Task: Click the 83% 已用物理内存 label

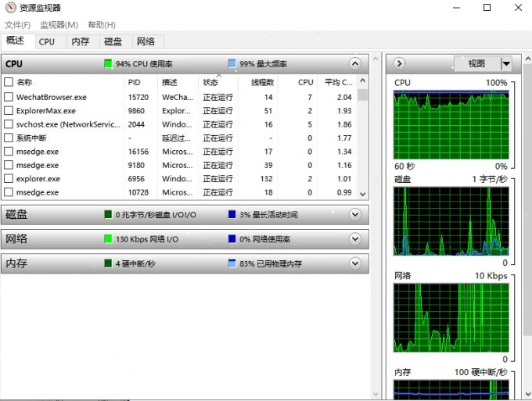Action: 271,263
